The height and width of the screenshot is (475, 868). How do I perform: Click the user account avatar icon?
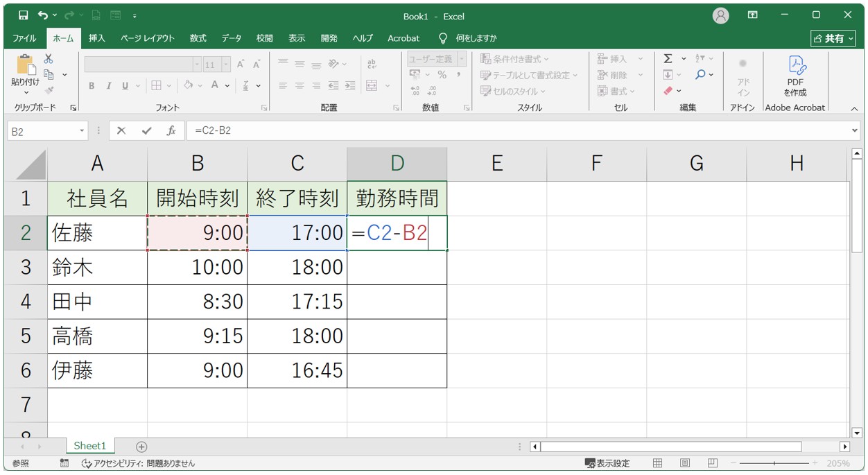(x=721, y=15)
